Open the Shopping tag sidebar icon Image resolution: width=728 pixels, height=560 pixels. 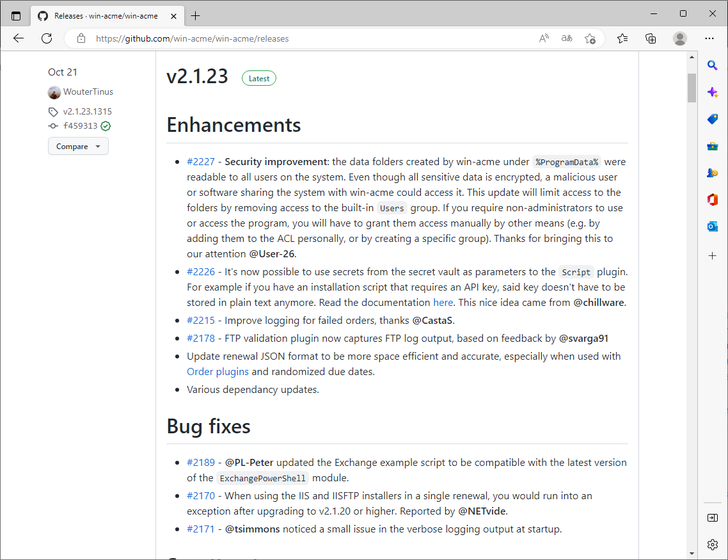tap(712, 119)
